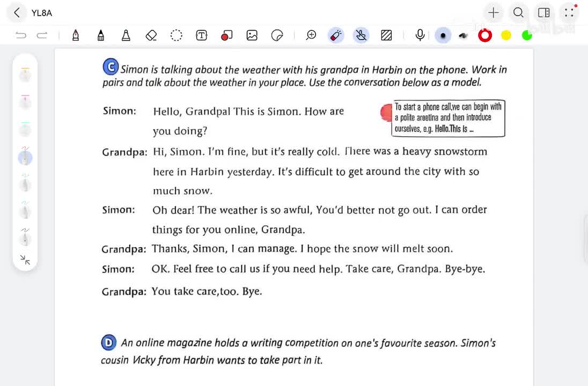The height and width of the screenshot is (386, 588).
Task: Select the fountain pen tool
Action: coord(75,35)
